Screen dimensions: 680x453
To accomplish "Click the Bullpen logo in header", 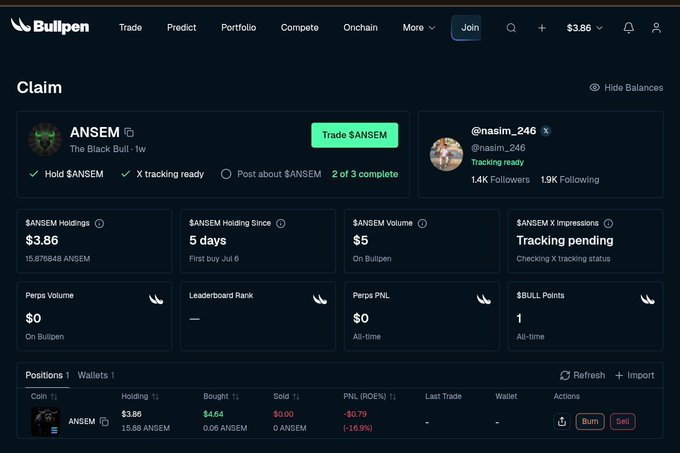I will tap(50, 26).
